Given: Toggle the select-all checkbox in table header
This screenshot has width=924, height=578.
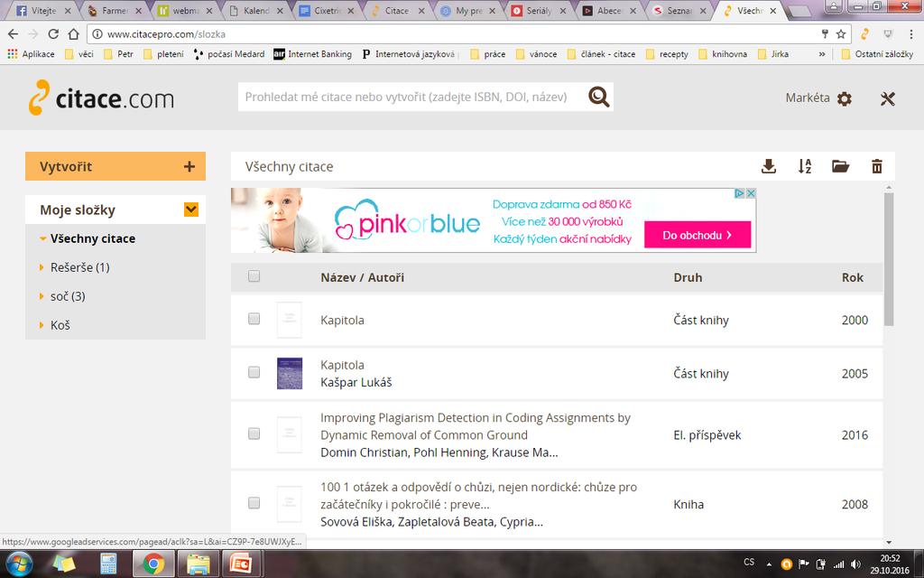Looking at the screenshot, I should point(254,276).
